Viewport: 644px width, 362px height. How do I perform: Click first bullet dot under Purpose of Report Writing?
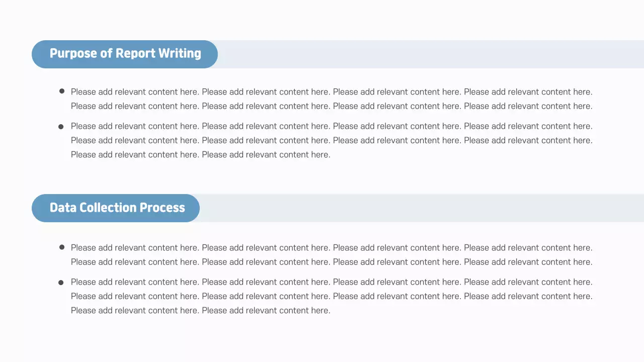pos(62,92)
